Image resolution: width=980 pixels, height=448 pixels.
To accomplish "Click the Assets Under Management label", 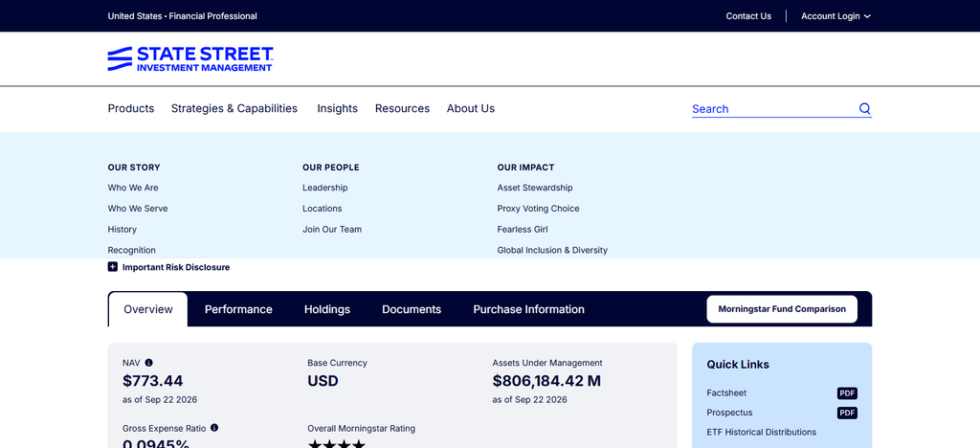I will click(547, 363).
